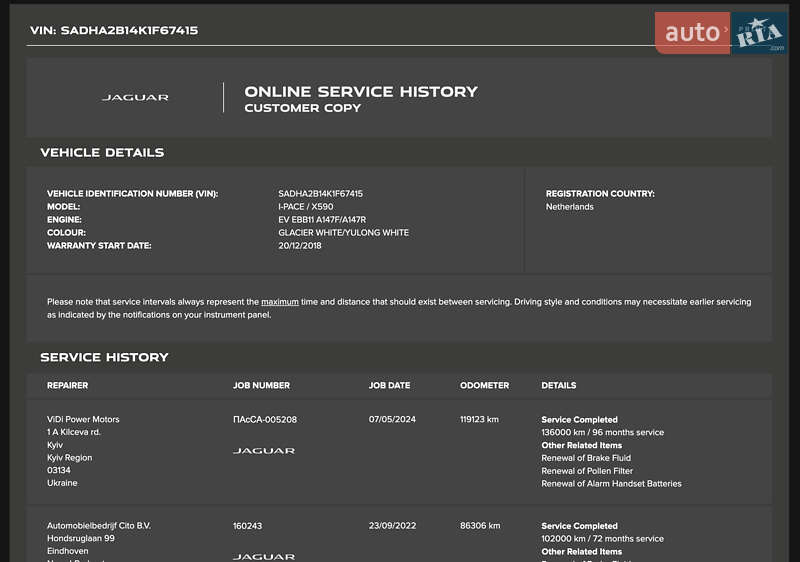
Task: Click the Repairer column header
Action: coord(67,385)
